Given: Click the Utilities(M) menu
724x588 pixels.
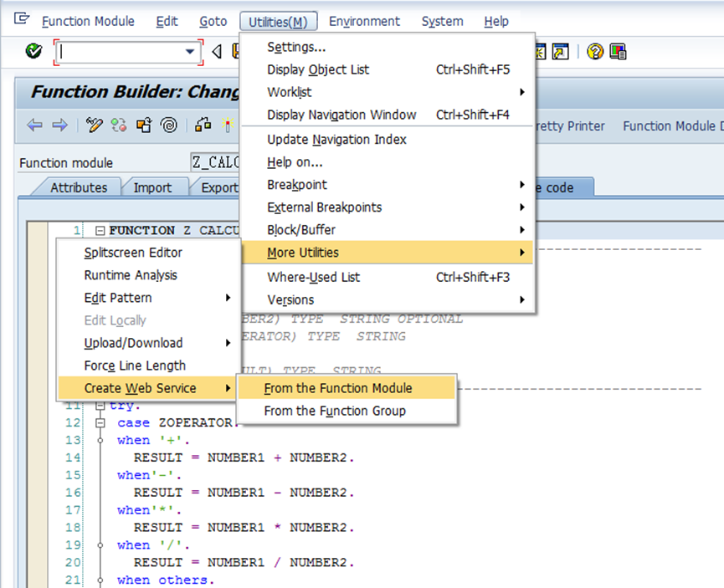Looking at the screenshot, I should point(279,22).
